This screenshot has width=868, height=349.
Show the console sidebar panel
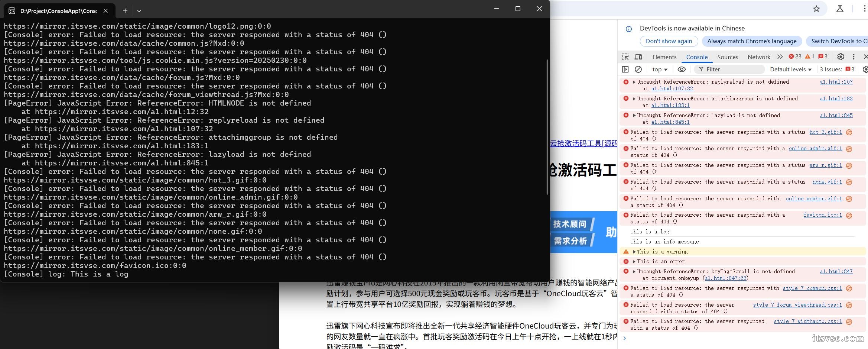coord(625,69)
